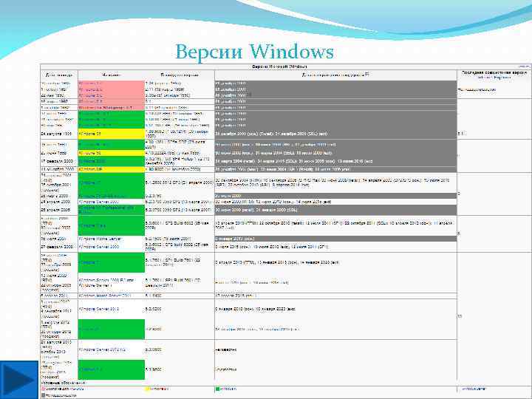The image size is (532, 399).
Task: Open the 'Windows Home Server' link
Action: [x=100, y=239]
